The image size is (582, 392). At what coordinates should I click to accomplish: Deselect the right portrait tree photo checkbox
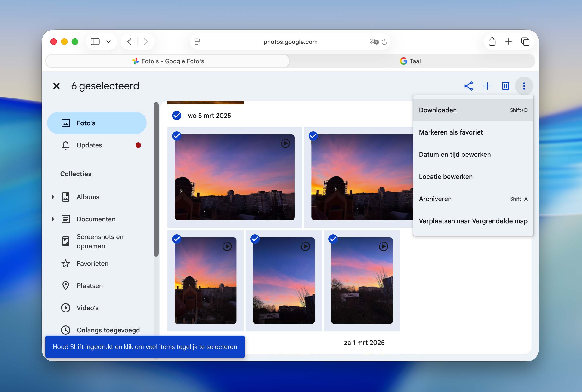pos(333,239)
